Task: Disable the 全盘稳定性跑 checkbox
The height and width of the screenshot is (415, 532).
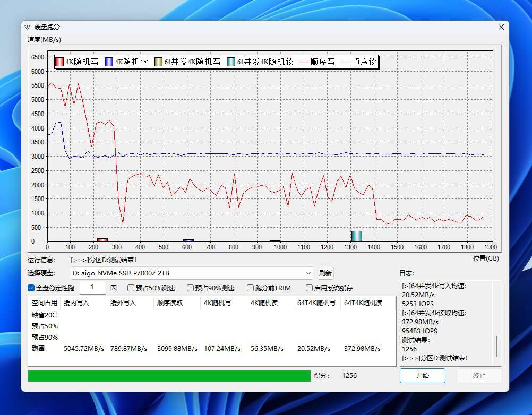Action: (30, 288)
